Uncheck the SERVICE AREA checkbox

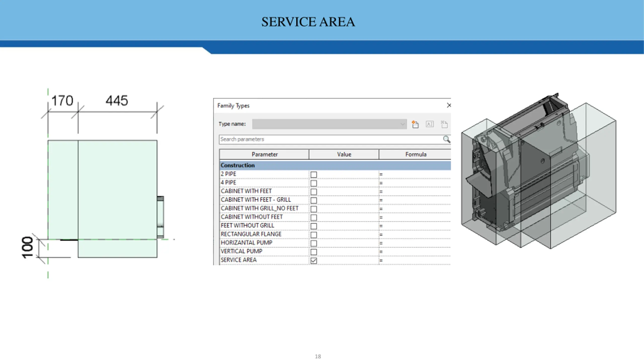(314, 260)
